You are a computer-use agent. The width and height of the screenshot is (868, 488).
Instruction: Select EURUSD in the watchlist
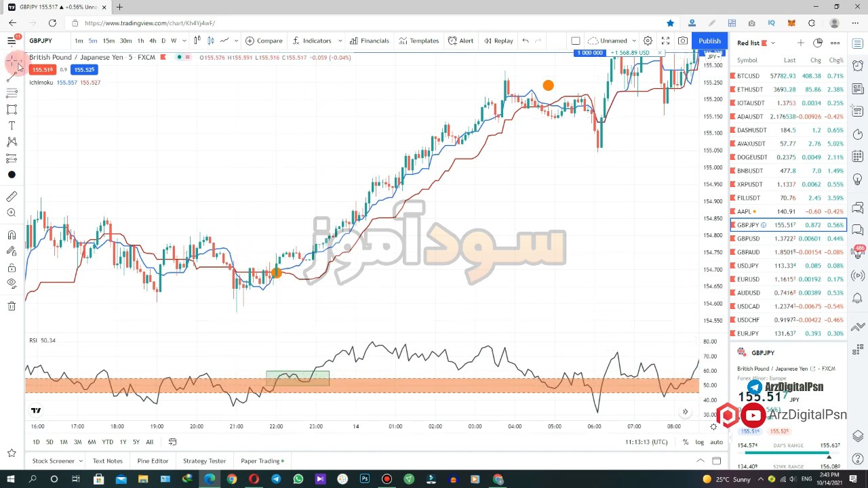coord(787,279)
